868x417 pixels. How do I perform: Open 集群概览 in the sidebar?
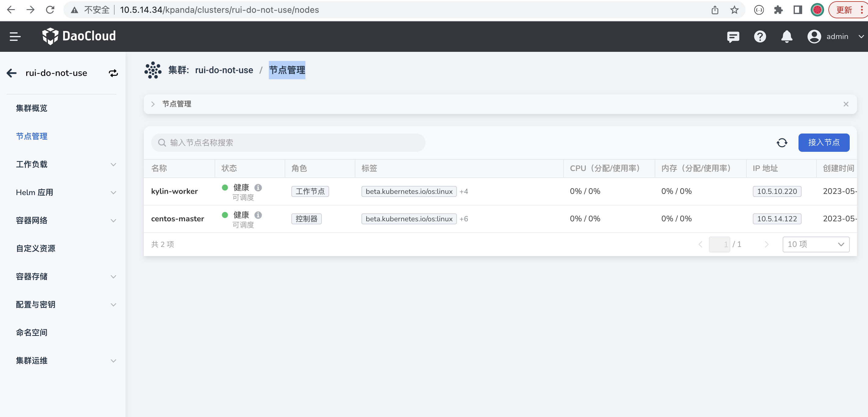click(32, 108)
